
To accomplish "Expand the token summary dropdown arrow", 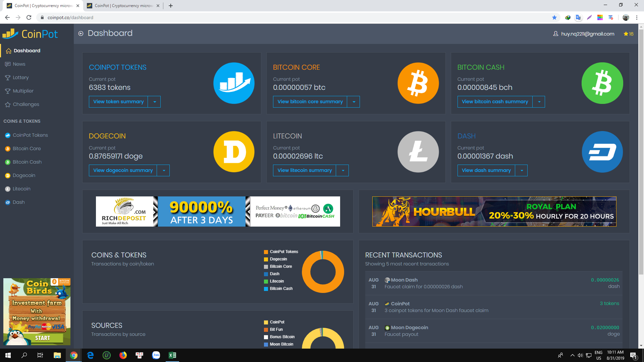I will 154,102.
